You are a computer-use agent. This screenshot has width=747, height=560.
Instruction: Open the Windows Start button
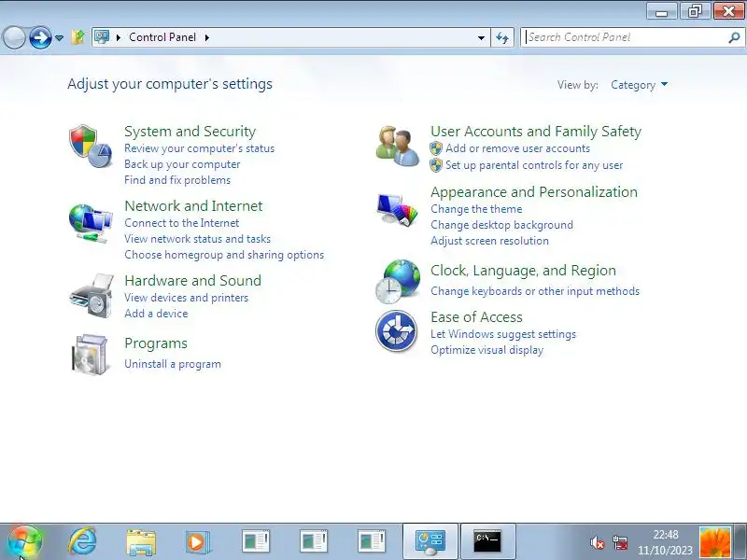coord(25,542)
